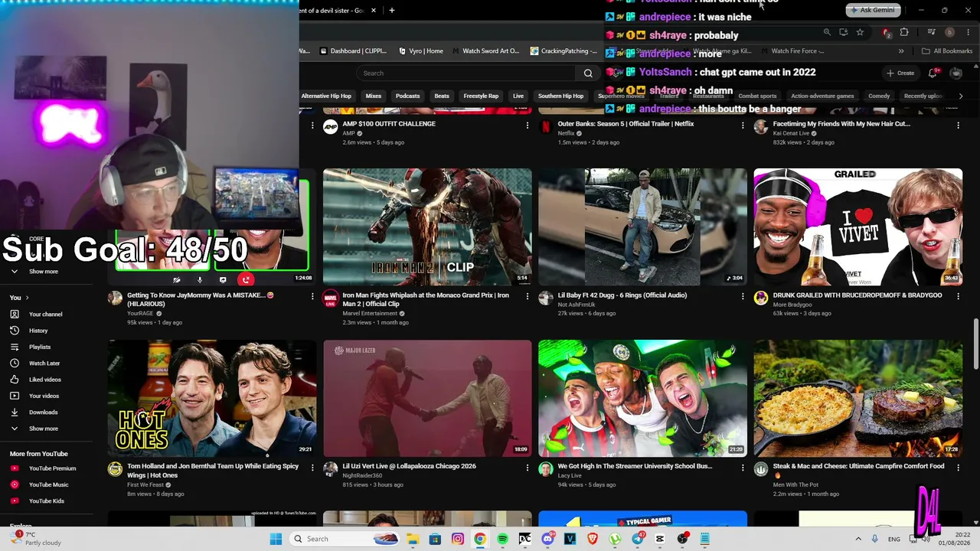Open the Dashboard | CLIPPI bookmark
This screenshot has height=551, width=980.
(353, 51)
